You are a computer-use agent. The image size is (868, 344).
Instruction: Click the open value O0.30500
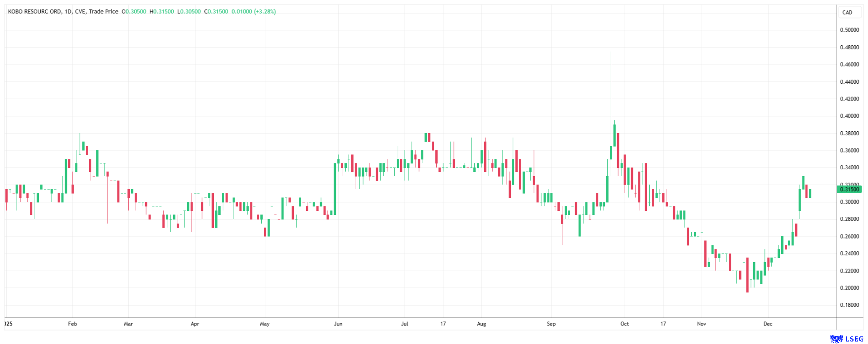(134, 11)
